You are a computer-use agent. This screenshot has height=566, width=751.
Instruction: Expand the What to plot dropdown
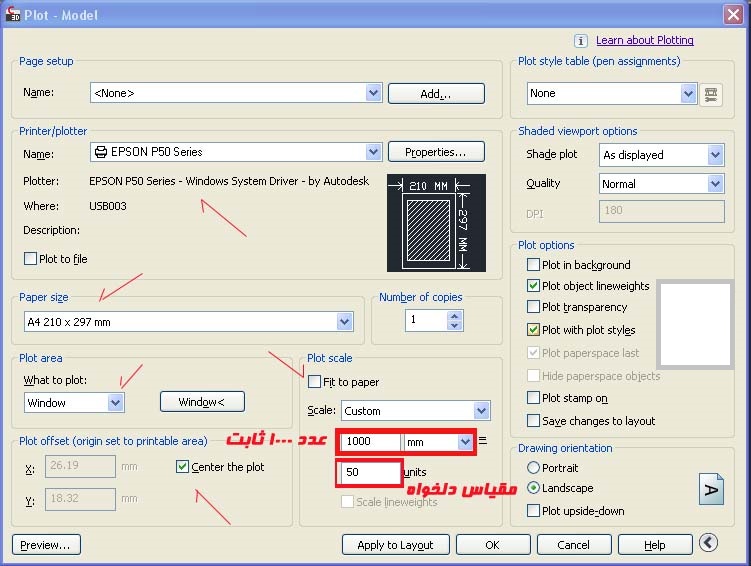click(x=115, y=403)
